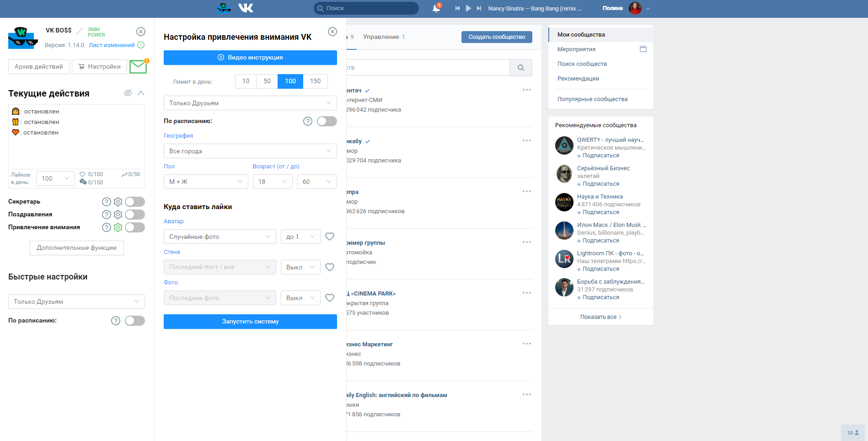Image resolution: width=868 pixels, height=441 pixels.
Task: Open Привлечение внимания gear settings
Action: pos(118,227)
